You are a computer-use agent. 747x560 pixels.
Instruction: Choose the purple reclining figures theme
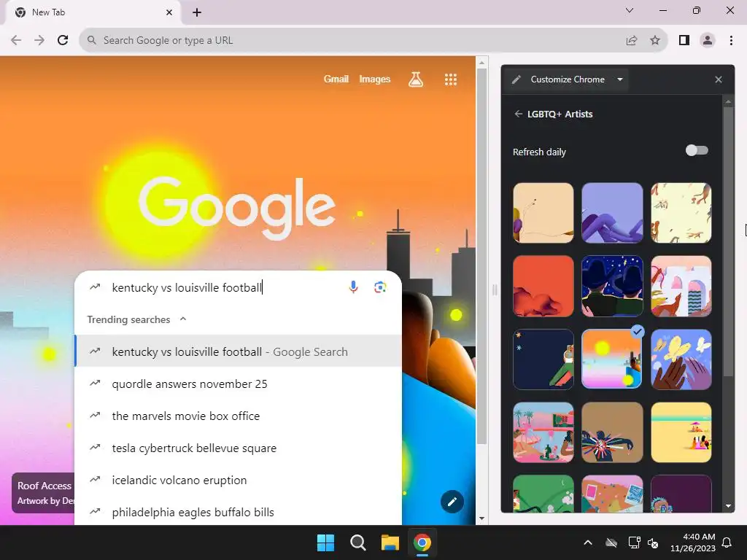click(x=612, y=213)
